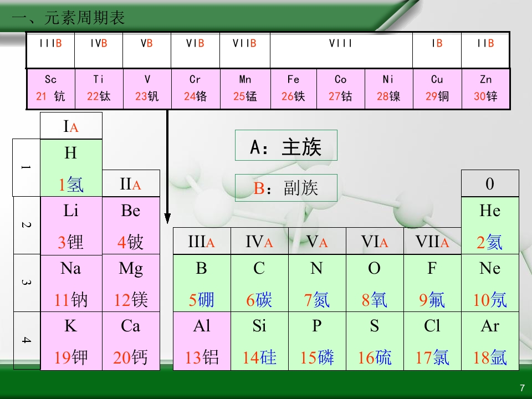Image resolution: width=532 pixels, height=399 pixels.
Task: Select the Al 13铝 element cell
Action: pos(202,341)
